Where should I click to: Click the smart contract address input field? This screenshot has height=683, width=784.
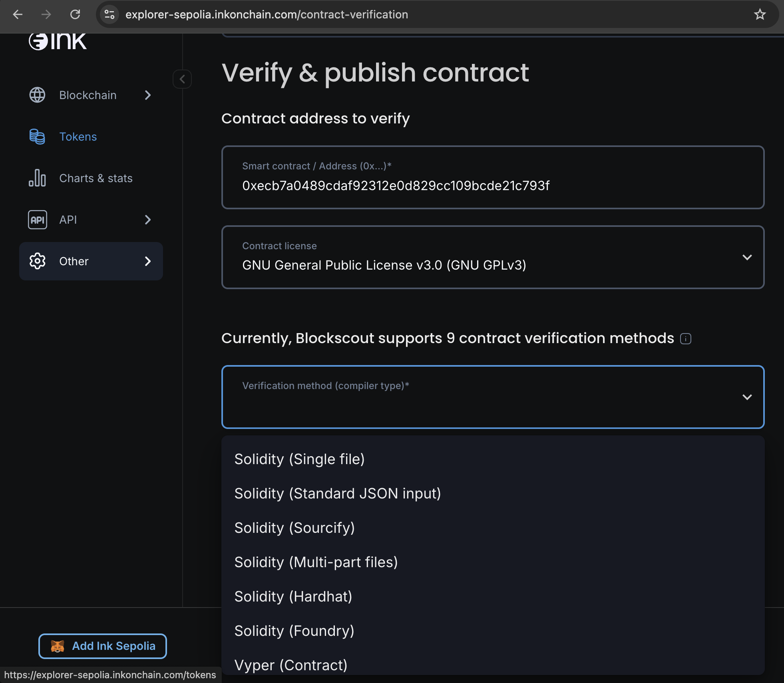pos(493,177)
